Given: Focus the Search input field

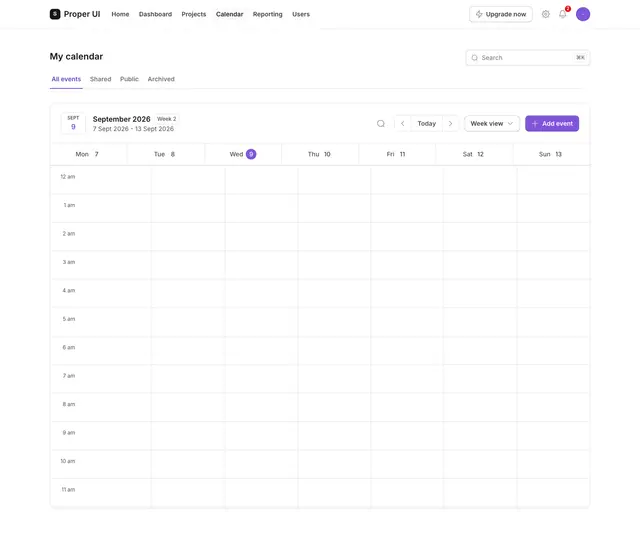Looking at the screenshot, I should [527, 58].
